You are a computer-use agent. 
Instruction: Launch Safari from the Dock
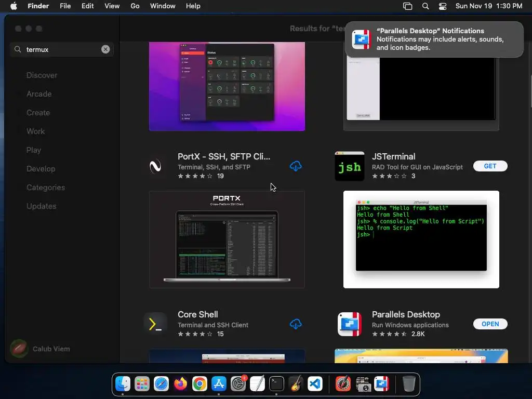[x=161, y=384]
